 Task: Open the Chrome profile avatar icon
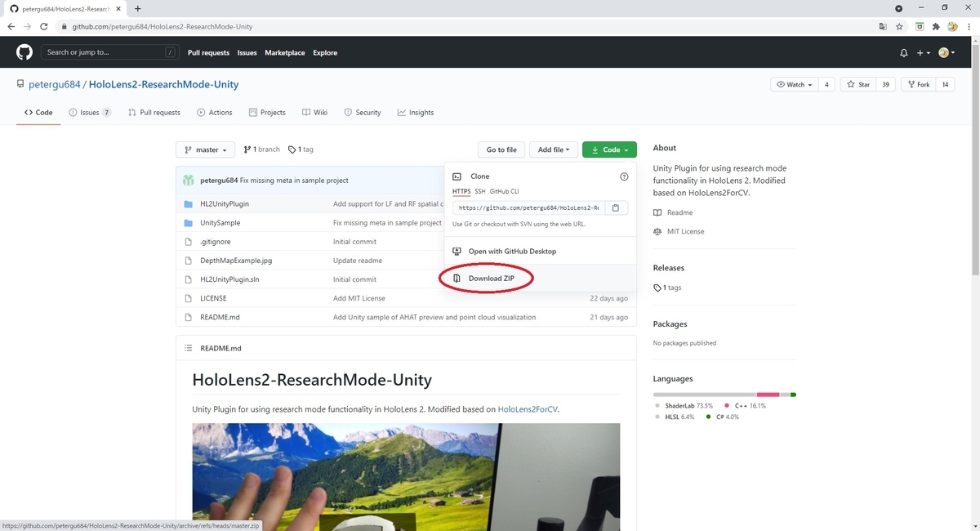click(952, 26)
